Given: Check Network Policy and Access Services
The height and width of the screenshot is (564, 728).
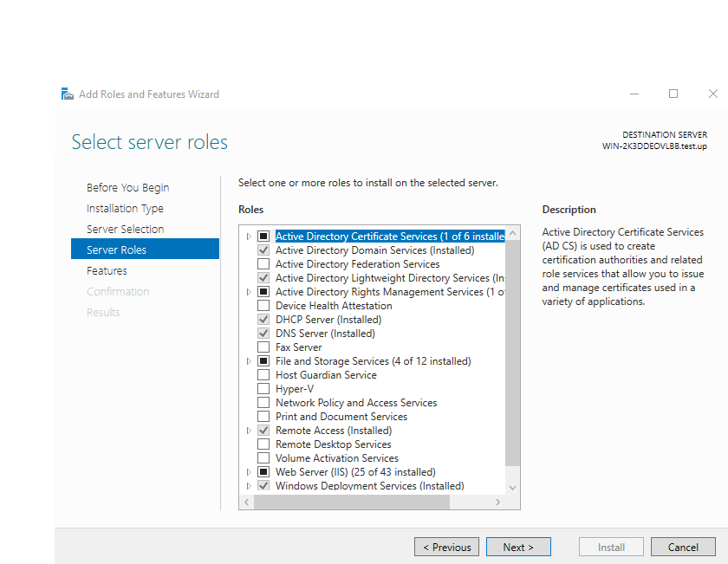Looking at the screenshot, I should [263, 403].
